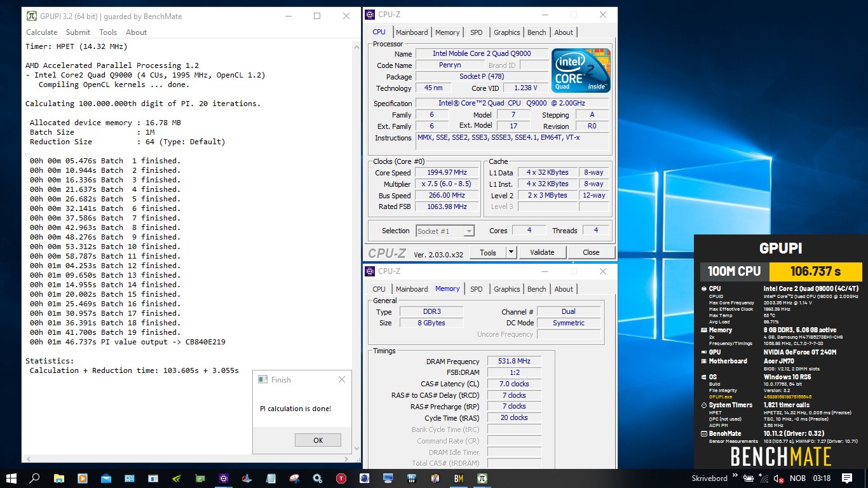Image resolution: width=868 pixels, height=488 pixels.
Task: Open the Submit menu in GPUPI
Action: click(x=78, y=32)
